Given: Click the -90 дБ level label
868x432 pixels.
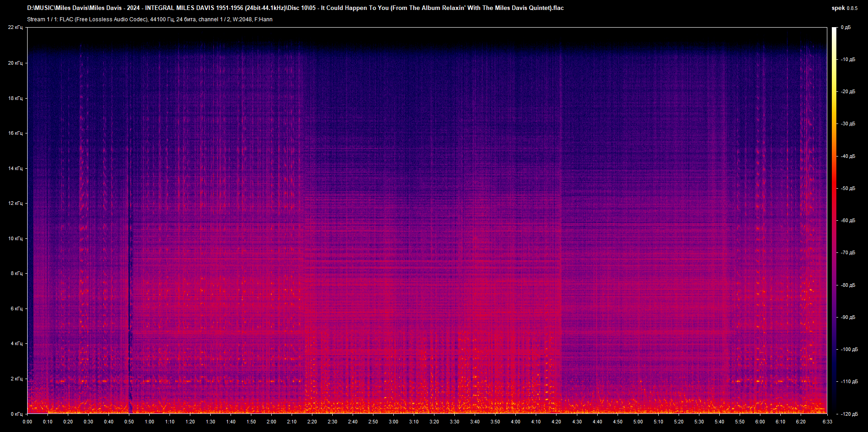Looking at the screenshot, I should click(x=848, y=317).
